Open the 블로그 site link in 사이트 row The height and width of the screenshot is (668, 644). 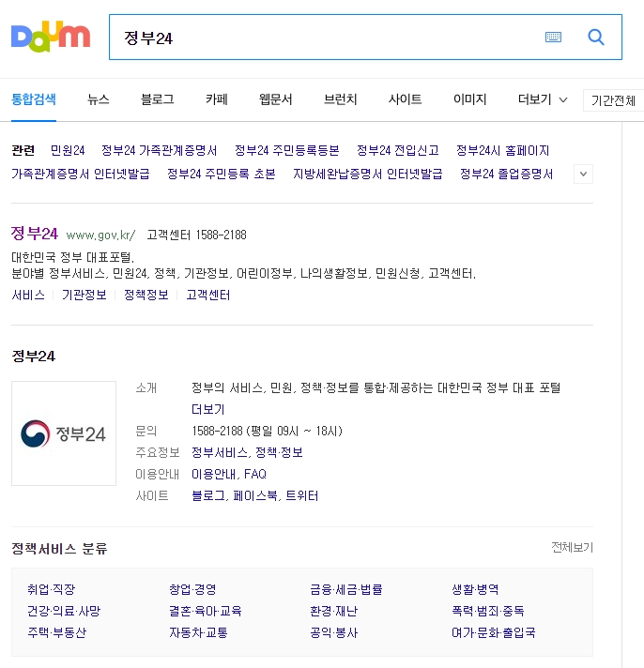[x=208, y=496]
